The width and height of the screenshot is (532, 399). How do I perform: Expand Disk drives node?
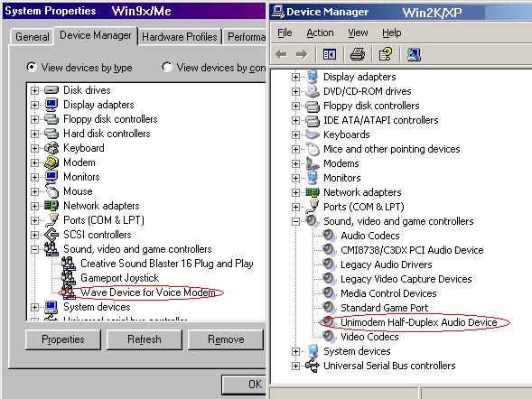click(34, 90)
